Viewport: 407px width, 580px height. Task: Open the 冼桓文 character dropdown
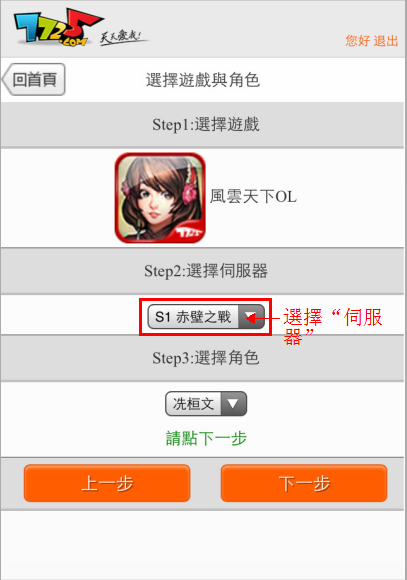[206, 404]
